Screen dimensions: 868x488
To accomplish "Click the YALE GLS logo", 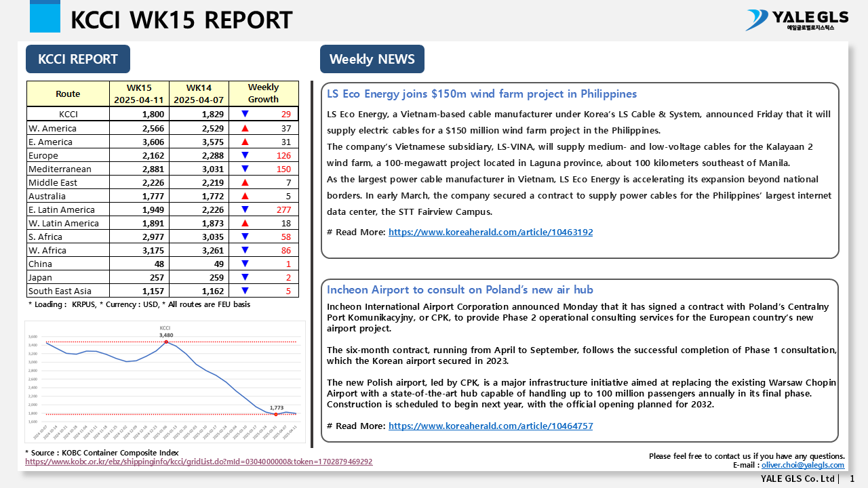I will 797,20.
